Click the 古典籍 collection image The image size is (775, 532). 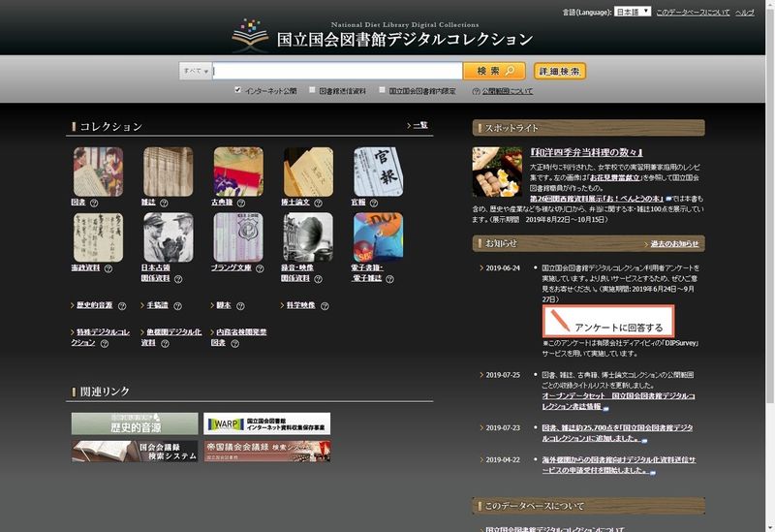(237, 172)
